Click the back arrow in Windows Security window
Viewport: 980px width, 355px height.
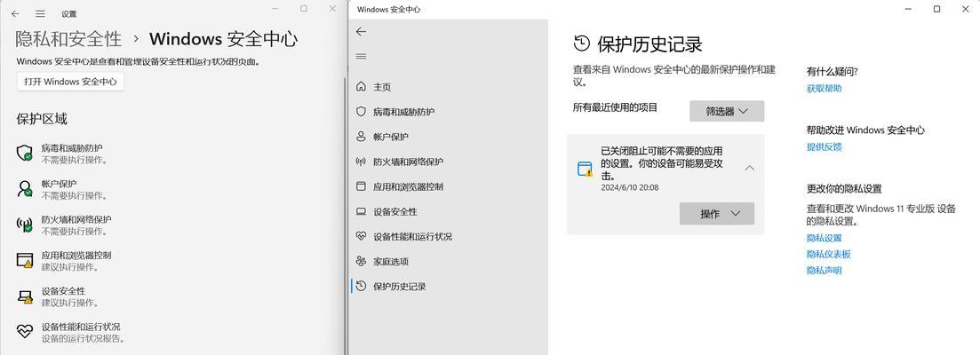tap(361, 32)
